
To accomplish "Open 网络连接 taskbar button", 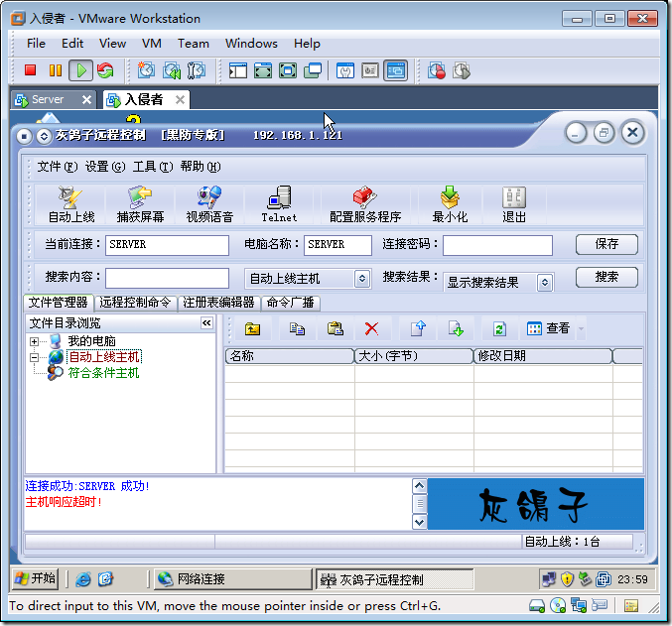I will pos(232,579).
